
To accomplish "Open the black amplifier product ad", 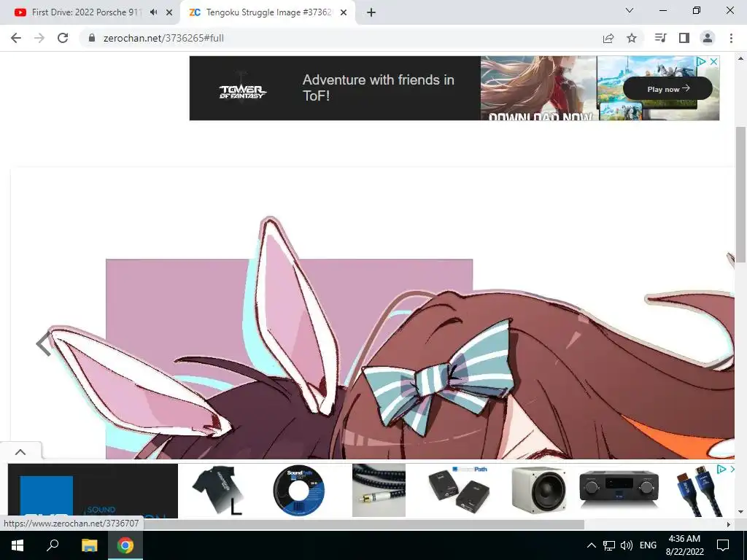I will tap(619, 489).
